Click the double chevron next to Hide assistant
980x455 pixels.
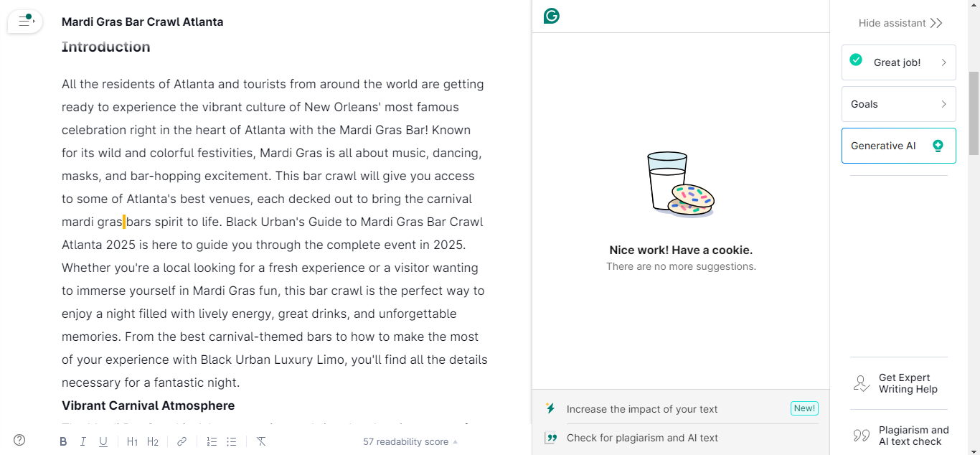click(x=936, y=23)
